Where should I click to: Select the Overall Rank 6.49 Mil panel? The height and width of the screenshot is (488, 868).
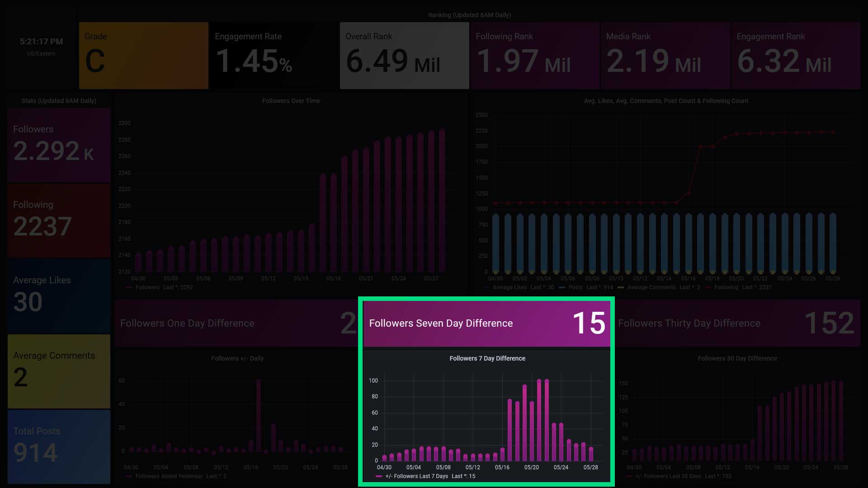tap(404, 56)
